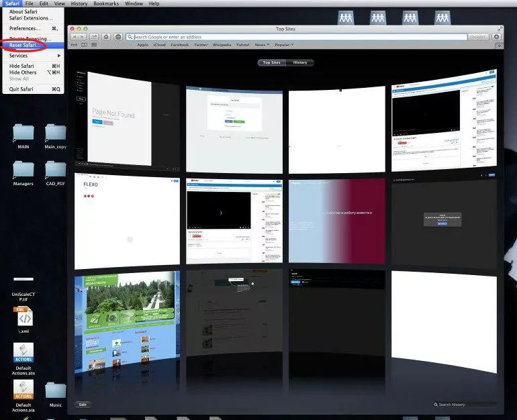This screenshot has width=517, height=420.
Task: Switch to the Top Sites view toggle
Action: (x=272, y=62)
